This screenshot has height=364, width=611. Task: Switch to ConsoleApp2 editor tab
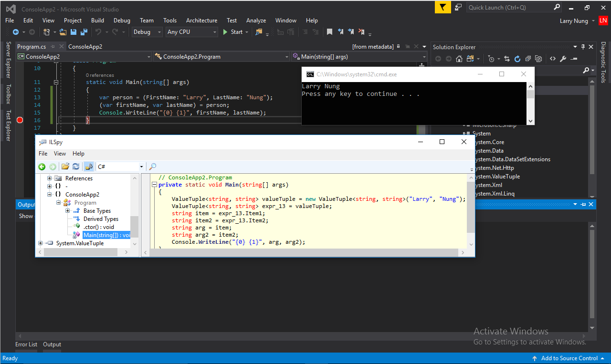85,46
